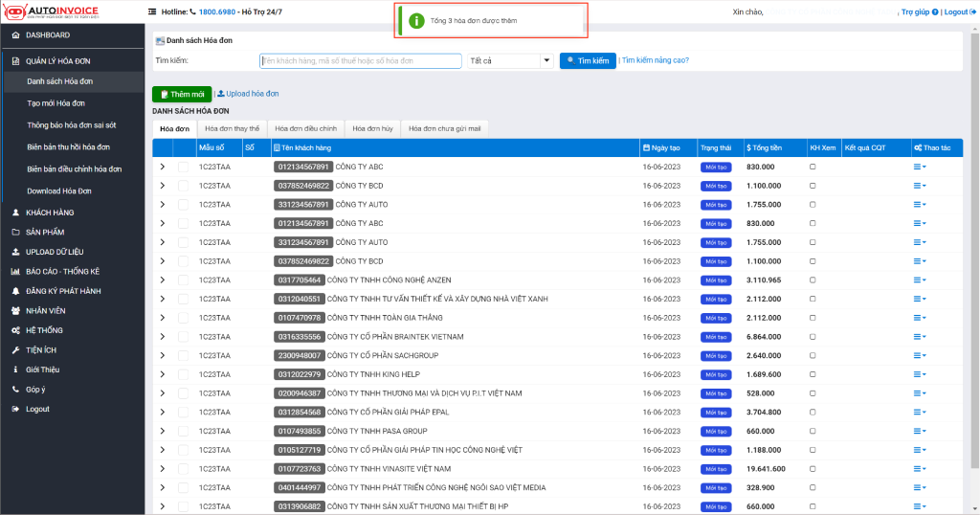Open Biên bản thu hồi hóa đơn

pos(68,146)
